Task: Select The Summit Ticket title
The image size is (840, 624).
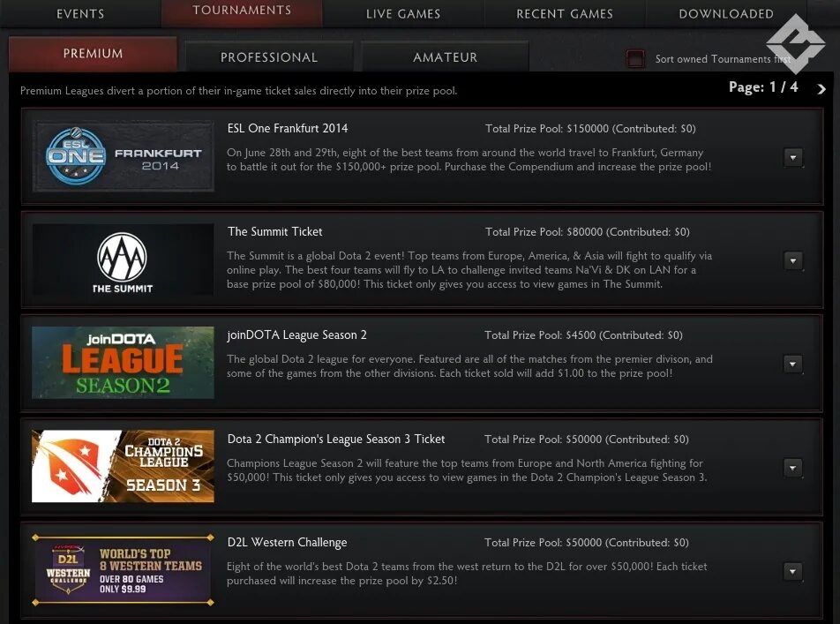Action: click(x=274, y=231)
